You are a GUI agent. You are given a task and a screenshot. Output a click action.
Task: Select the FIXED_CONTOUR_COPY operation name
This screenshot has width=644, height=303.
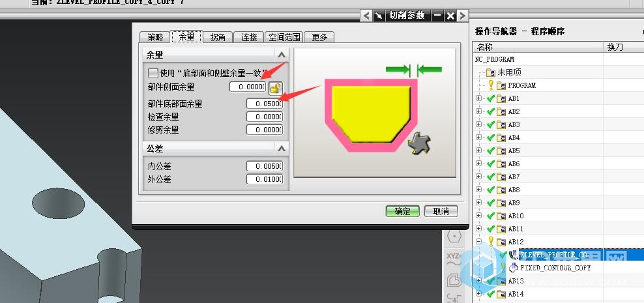tap(555, 268)
